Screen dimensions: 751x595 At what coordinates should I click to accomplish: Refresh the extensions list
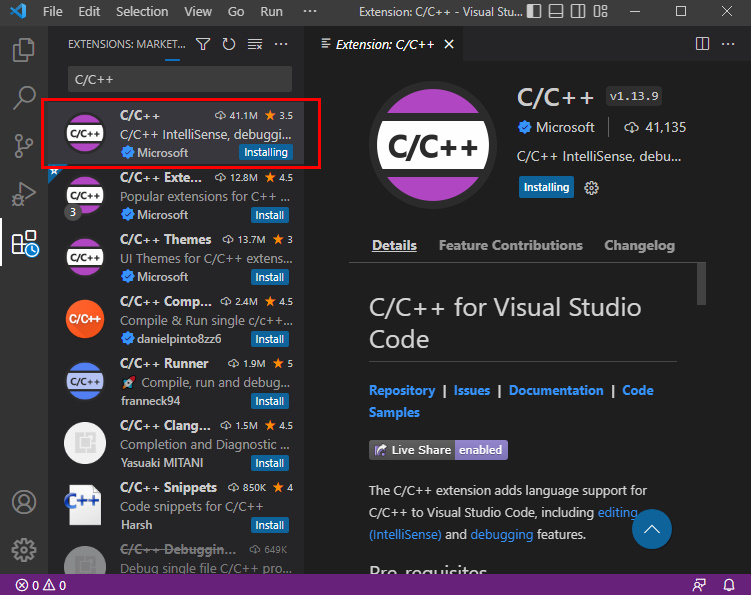(229, 44)
